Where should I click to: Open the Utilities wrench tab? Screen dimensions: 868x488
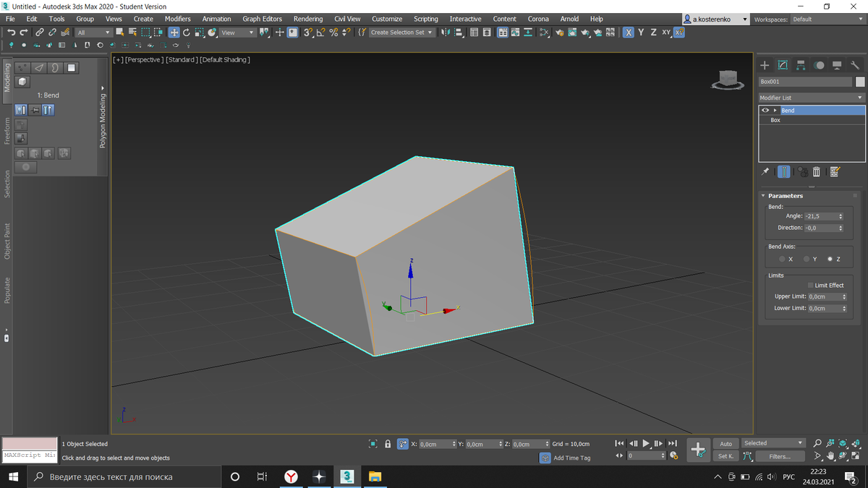pyautogui.click(x=855, y=65)
